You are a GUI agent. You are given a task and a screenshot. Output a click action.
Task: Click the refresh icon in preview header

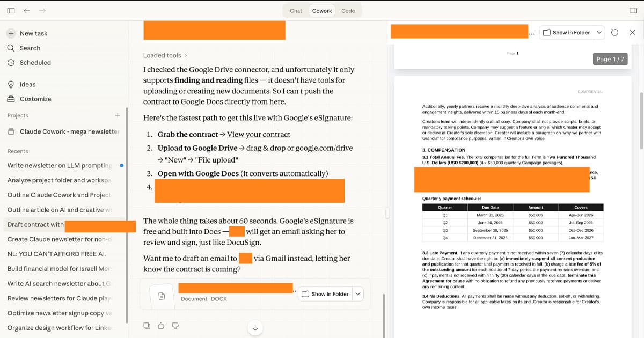[615, 33]
